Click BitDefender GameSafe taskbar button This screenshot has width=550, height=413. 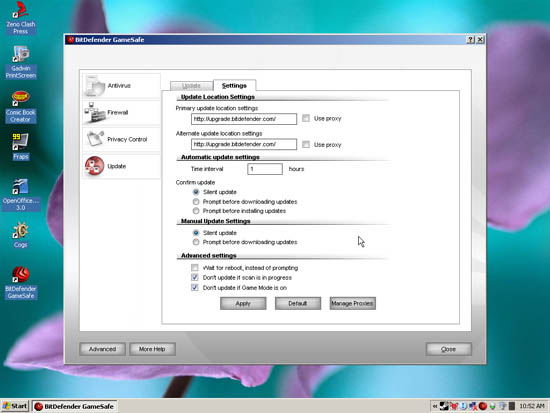tap(74, 406)
